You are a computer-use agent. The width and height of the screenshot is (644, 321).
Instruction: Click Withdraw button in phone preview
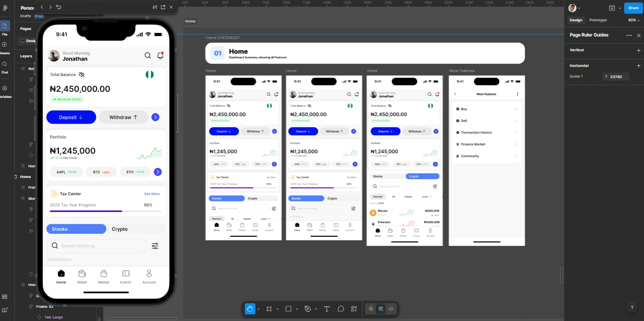click(123, 117)
